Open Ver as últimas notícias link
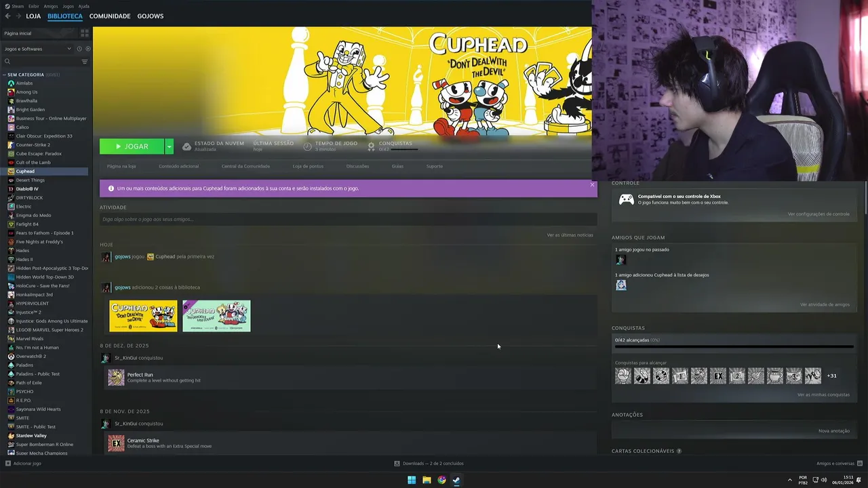This screenshot has width=868, height=488. tap(570, 235)
